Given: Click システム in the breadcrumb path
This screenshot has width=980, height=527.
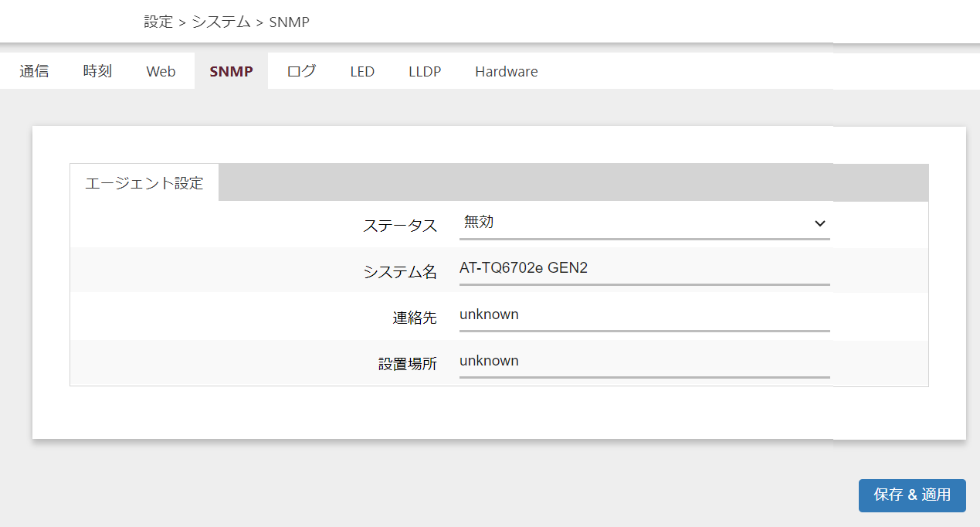Looking at the screenshot, I should click(221, 22).
